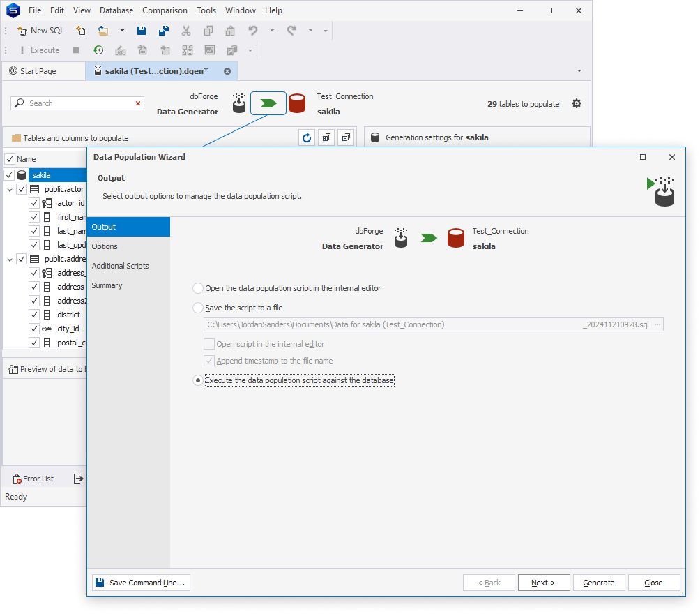Toggle the city_id column checkbox
The height and width of the screenshot is (614, 700).
pyautogui.click(x=34, y=329)
